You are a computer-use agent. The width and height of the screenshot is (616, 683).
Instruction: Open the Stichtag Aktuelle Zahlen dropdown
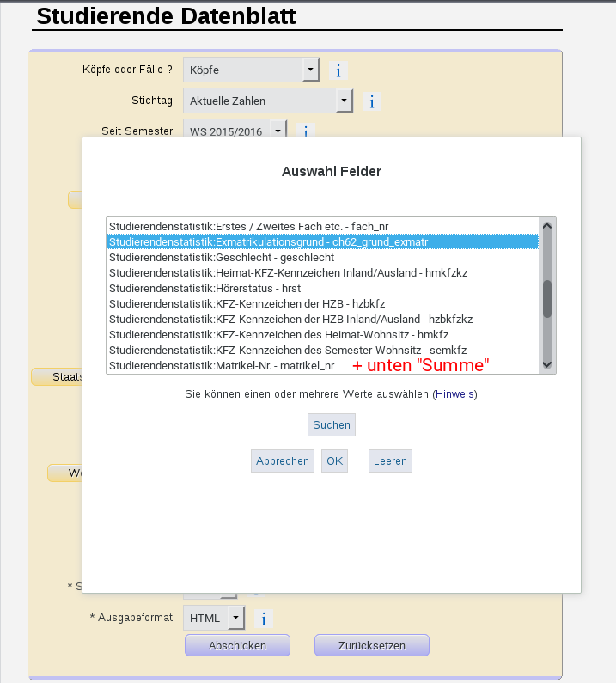268,101
